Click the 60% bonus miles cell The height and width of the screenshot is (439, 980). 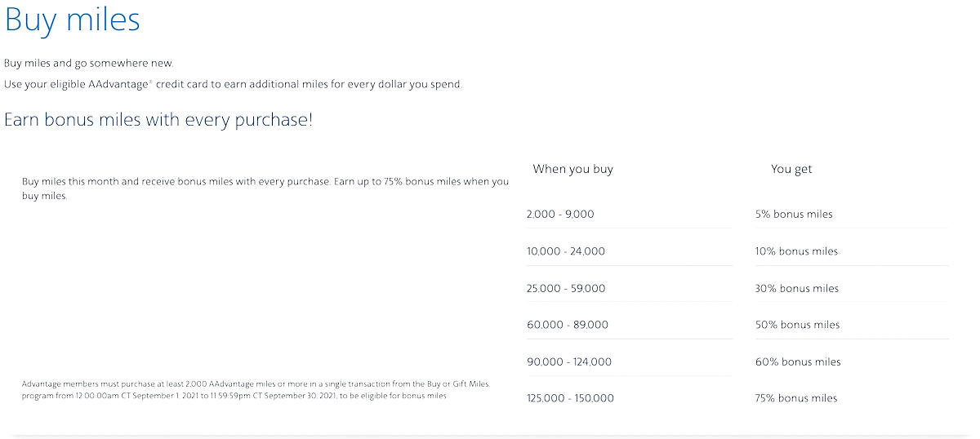coord(798,361)
